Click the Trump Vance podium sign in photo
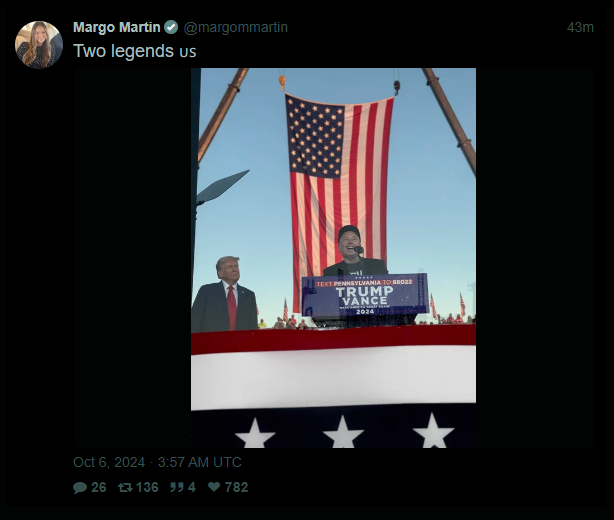 click(x=365, y=294)
